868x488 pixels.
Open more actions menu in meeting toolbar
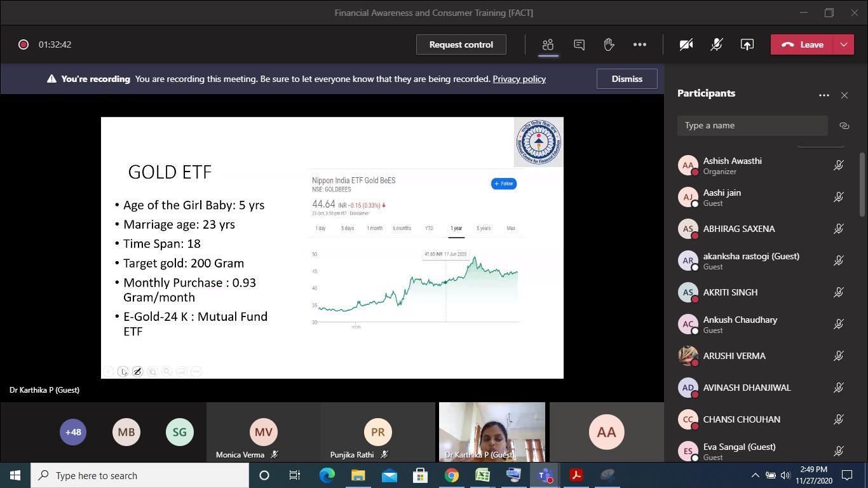(x=639, y=44)
